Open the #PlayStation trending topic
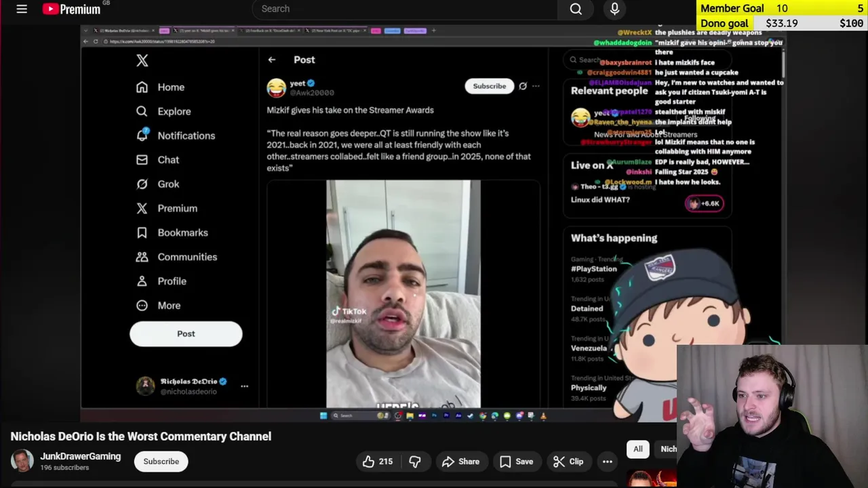Screen dimensions: 868x488 tap(594, 268)
